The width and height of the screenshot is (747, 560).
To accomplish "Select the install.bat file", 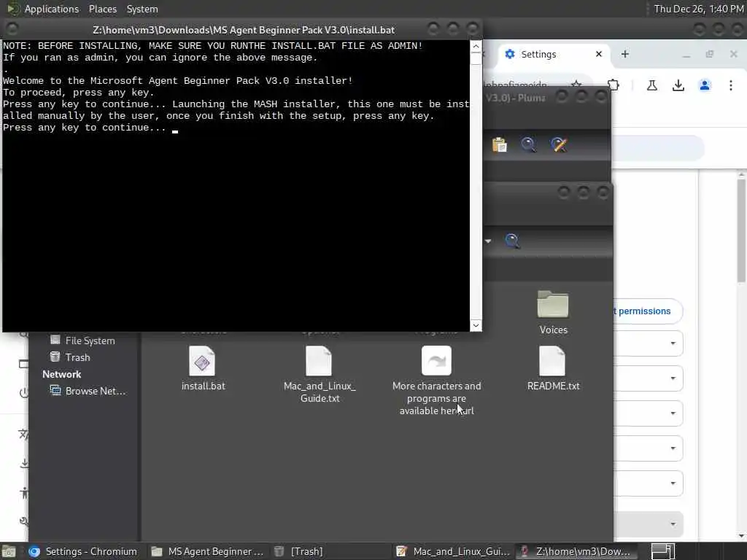I will pyautogui.click(x=203, y=368).
